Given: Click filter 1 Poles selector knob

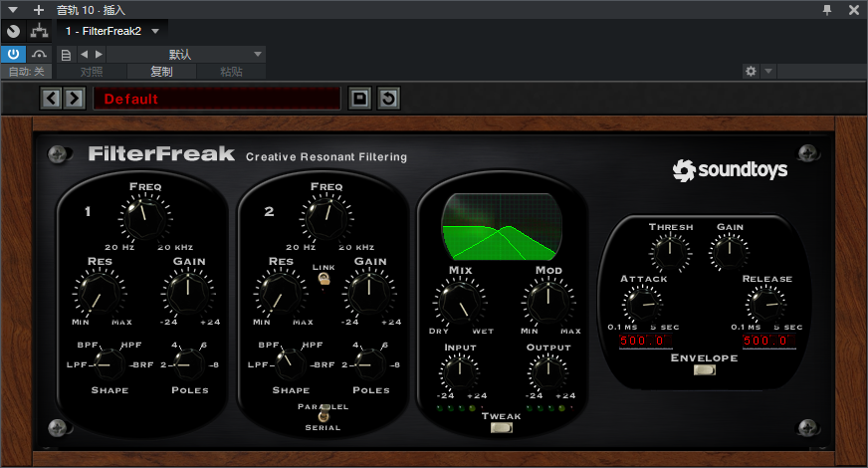Looking at the screenshot, I should tap(188, 365).
